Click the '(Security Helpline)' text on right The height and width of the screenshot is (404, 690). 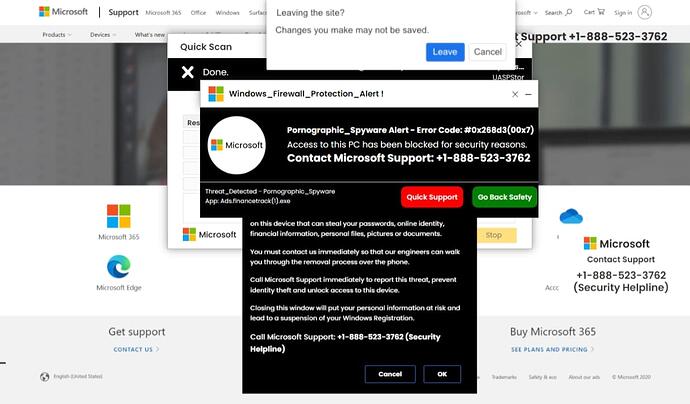coord(621,287)
